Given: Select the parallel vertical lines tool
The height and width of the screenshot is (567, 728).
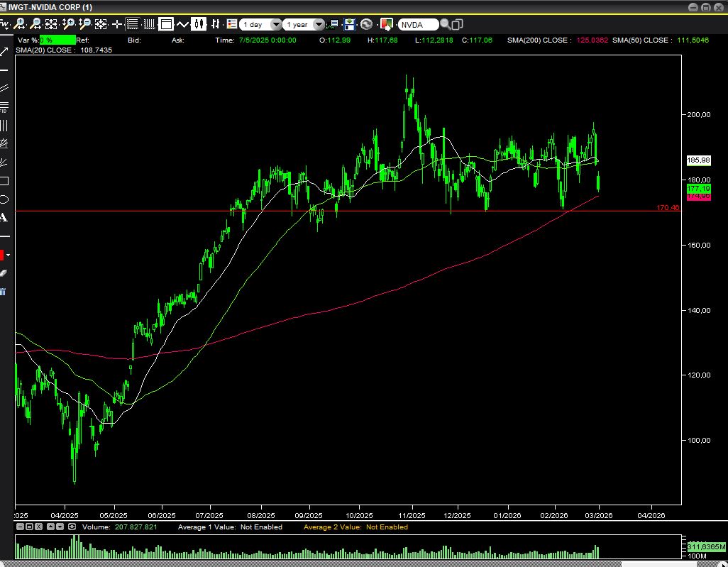Looking at the screenshot, I should click(4, 126).
